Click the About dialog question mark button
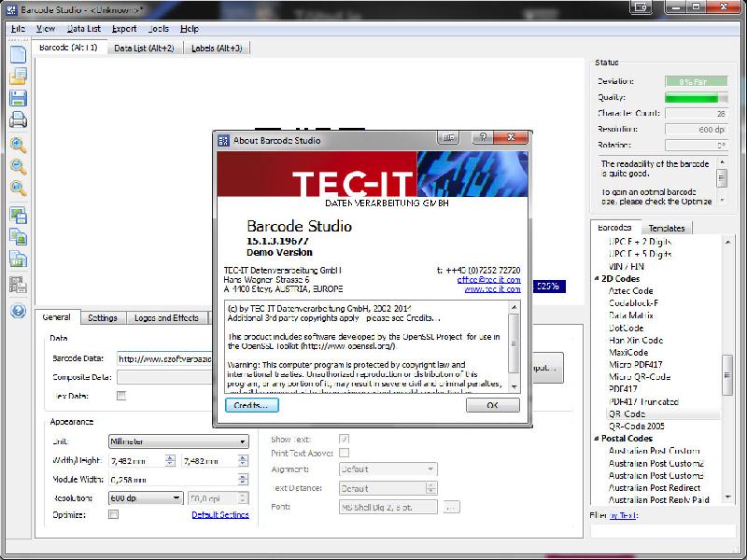This screenshot has width=747, height=560. (483, 137)
